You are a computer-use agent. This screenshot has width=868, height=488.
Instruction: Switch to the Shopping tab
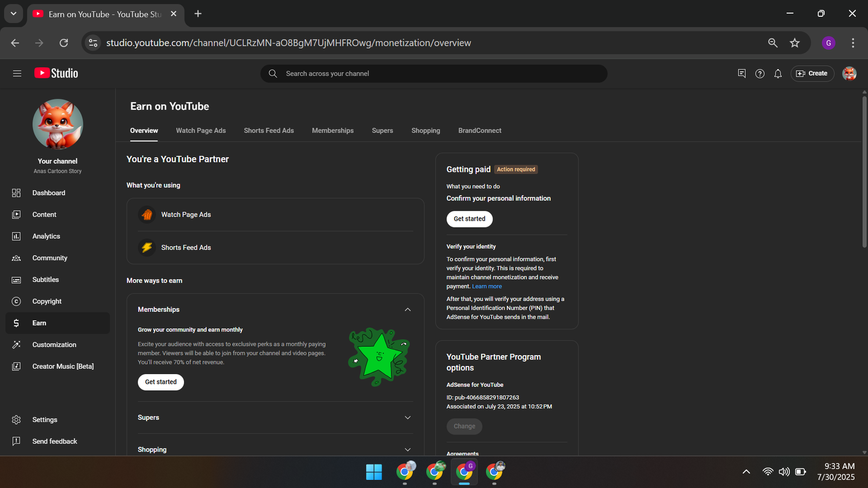(x=425, y=131)
